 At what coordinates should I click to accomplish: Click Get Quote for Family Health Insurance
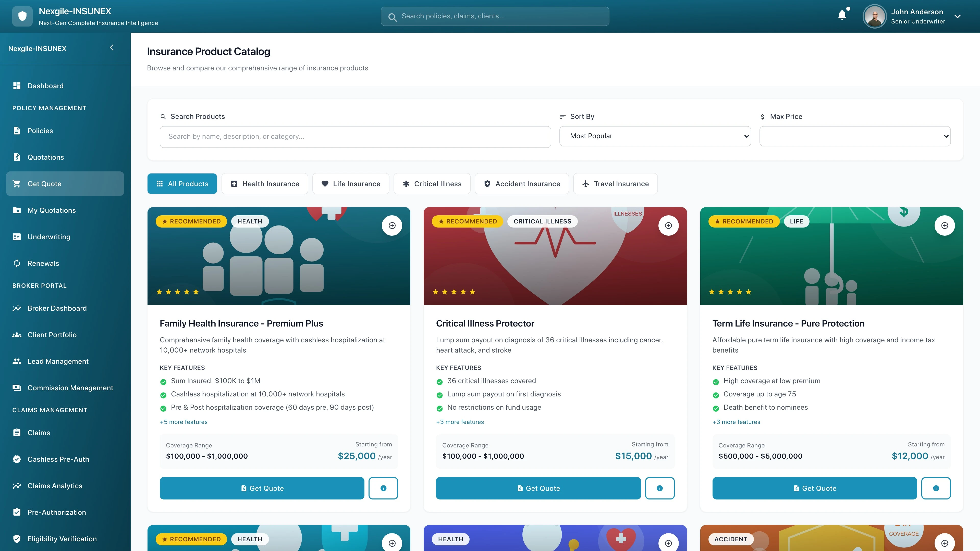[x=262, y=488]
